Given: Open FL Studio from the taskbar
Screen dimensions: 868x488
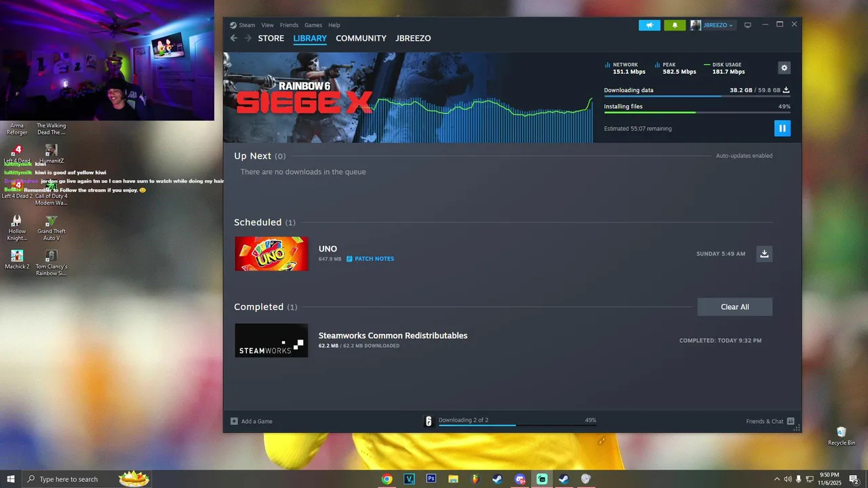Looking at the screenshot, I should pyautogui.click(x=475, y=479).
